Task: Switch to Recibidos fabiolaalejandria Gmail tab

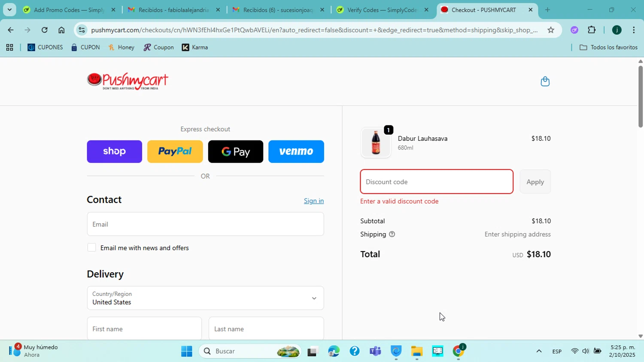Action: (173, 10)
